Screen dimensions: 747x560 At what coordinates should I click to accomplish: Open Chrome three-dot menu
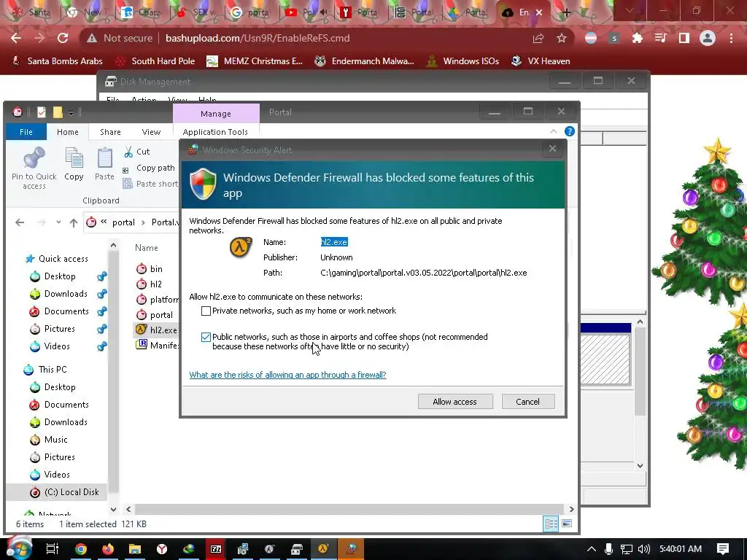pyautogui.click(x=731, y=38)
